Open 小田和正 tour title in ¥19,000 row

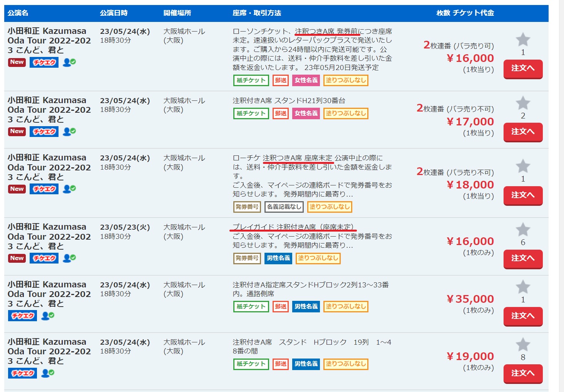49,351
